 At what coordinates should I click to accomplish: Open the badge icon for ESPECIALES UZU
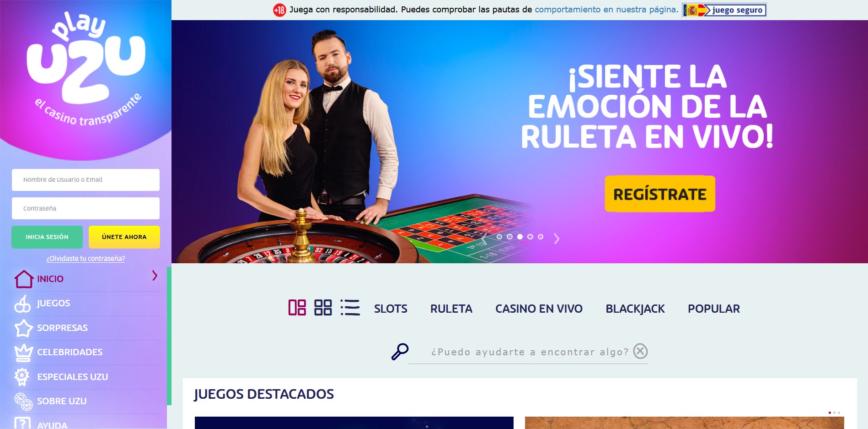point(22,377)
